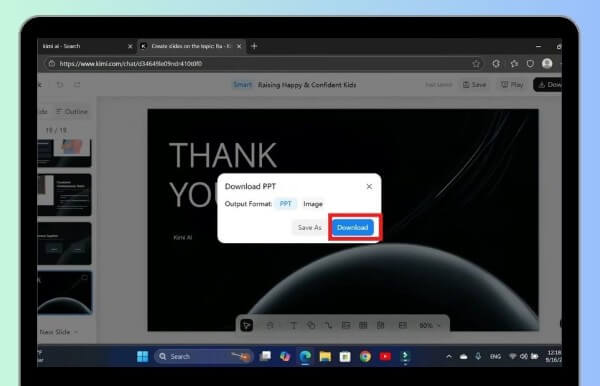This screenshot has height=386, width=600.
Task: Select the third visible slide thumbnail
Action: [65, 244]
